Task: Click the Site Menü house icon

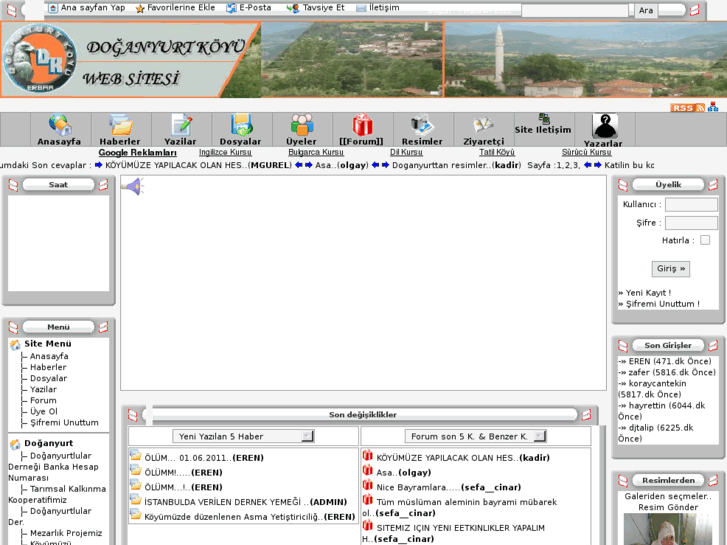Action: point(15,345)
